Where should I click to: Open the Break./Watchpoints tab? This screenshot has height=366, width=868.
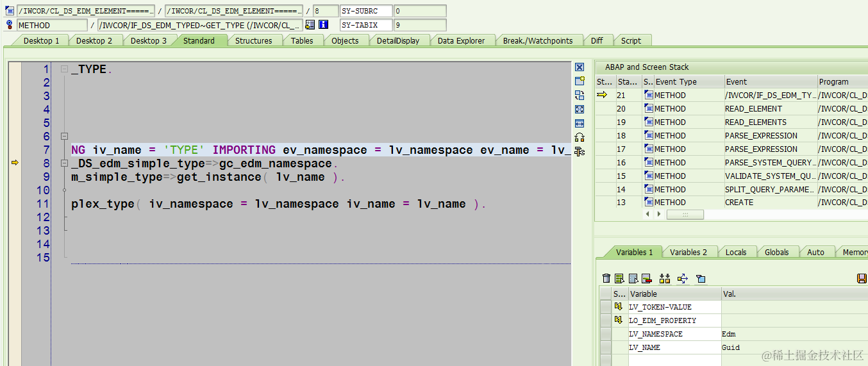pos(537,40)
